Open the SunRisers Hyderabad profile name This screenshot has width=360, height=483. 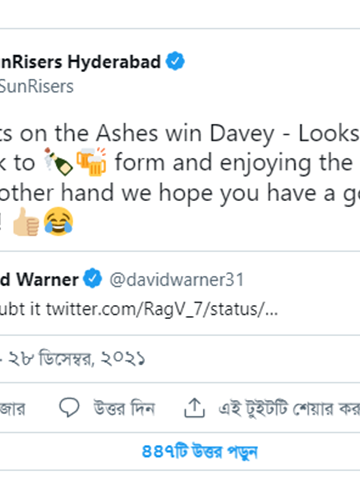click(x=80, y=62)
